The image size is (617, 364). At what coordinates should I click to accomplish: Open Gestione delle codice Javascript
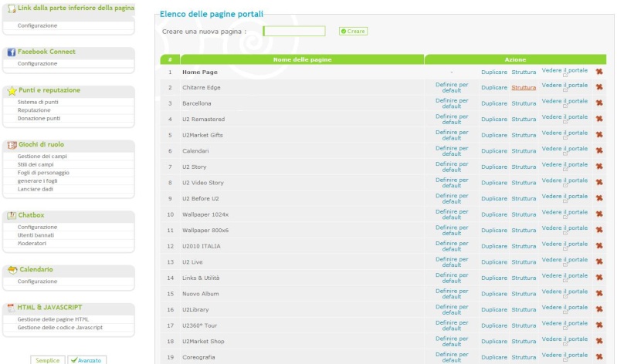pyautogui.click(x=60, y=328)
